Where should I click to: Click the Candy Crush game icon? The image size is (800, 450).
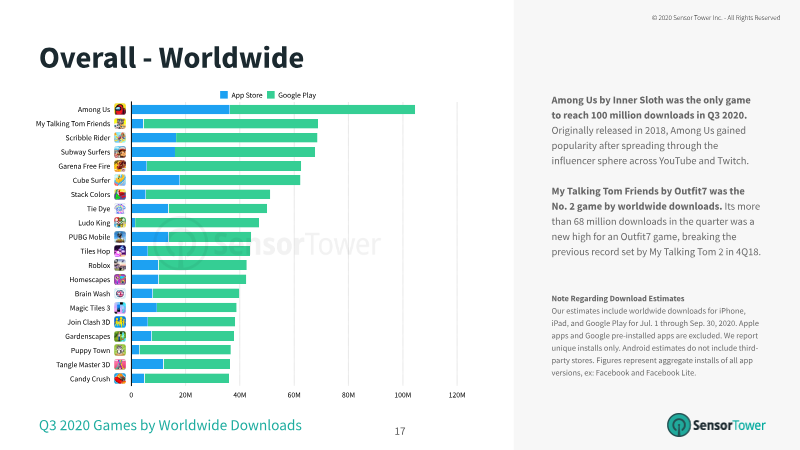coord(120,379)
